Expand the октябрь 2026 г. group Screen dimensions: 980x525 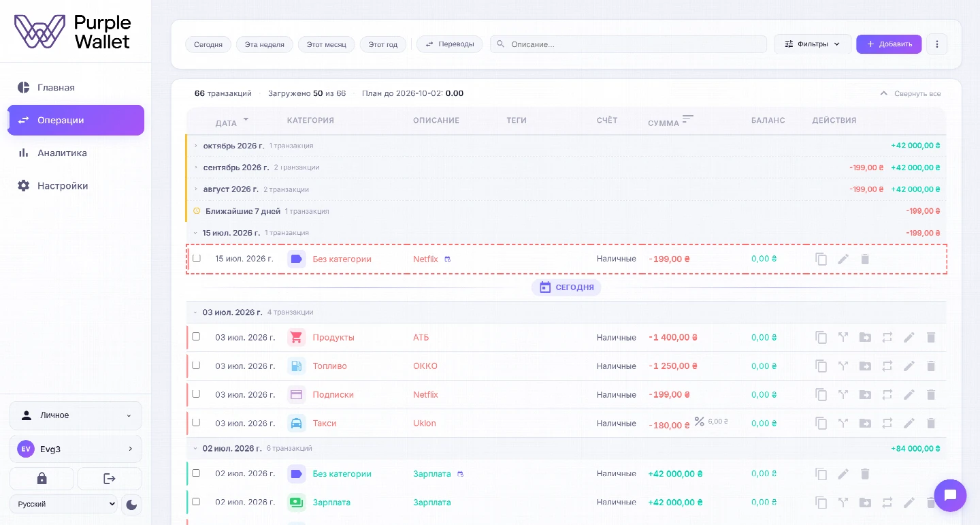(196, 146)
